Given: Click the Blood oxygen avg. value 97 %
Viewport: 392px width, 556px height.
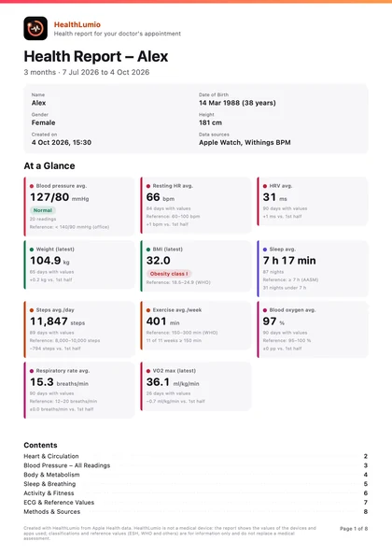Looking at the screenshot, I should (x=273, y=321).
